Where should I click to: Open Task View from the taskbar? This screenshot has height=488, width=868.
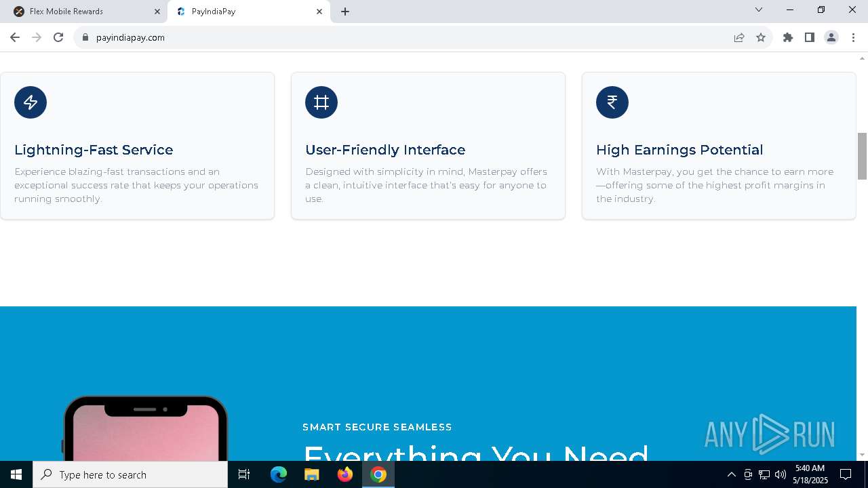pyautogui.click(x=244, y=474)
